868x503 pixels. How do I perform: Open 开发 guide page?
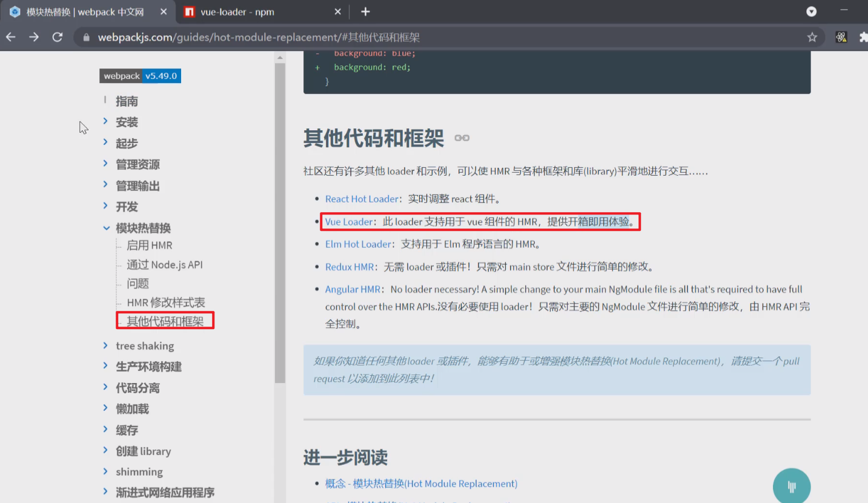[127, 207]
